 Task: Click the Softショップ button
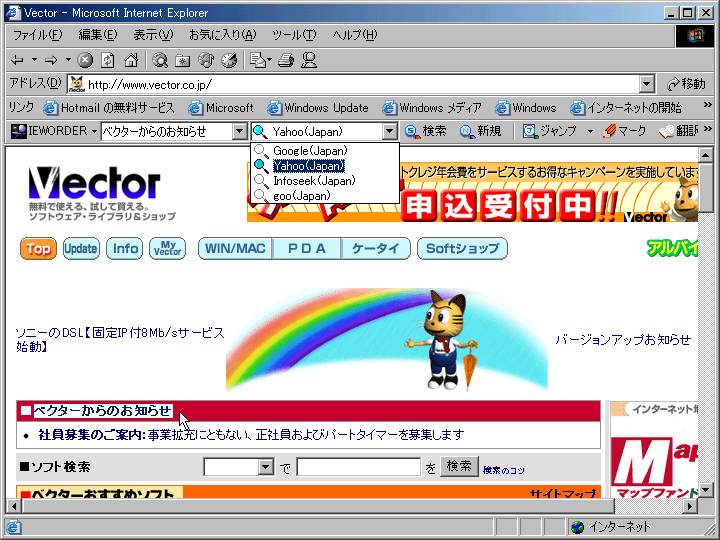click(462, 249)
